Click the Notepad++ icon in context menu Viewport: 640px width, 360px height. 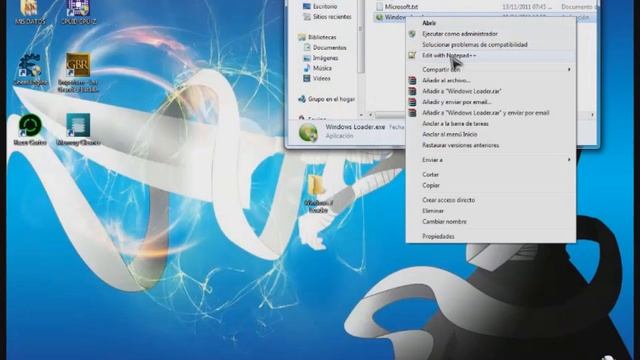pos(412,55)
